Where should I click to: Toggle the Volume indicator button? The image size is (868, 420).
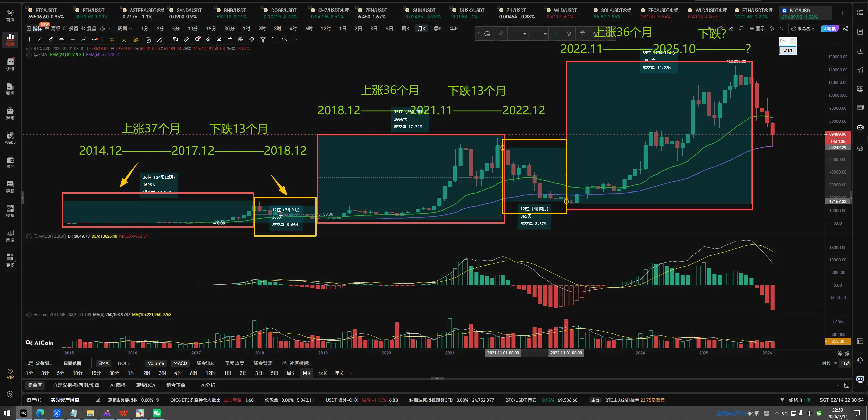156,363
